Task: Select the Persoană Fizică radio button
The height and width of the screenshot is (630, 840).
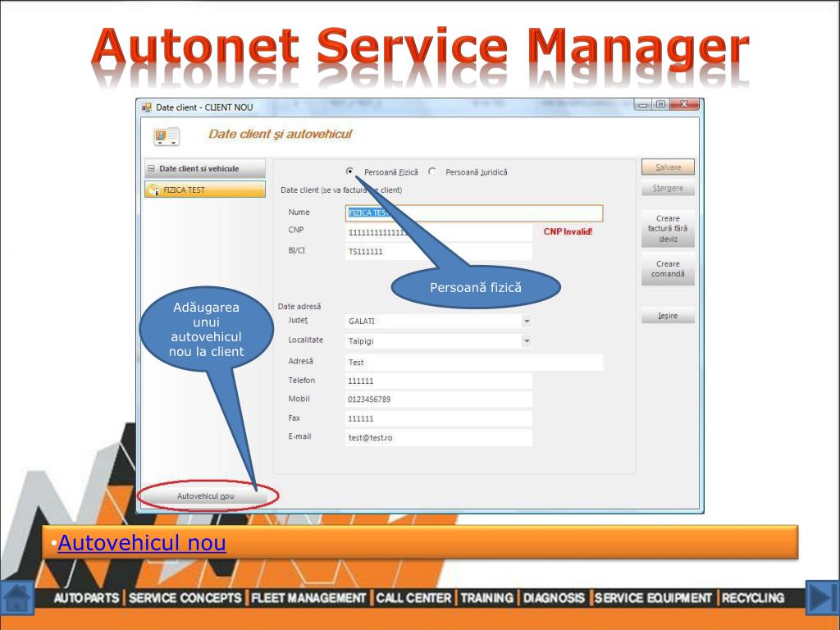Action: (x=349, y=171)
